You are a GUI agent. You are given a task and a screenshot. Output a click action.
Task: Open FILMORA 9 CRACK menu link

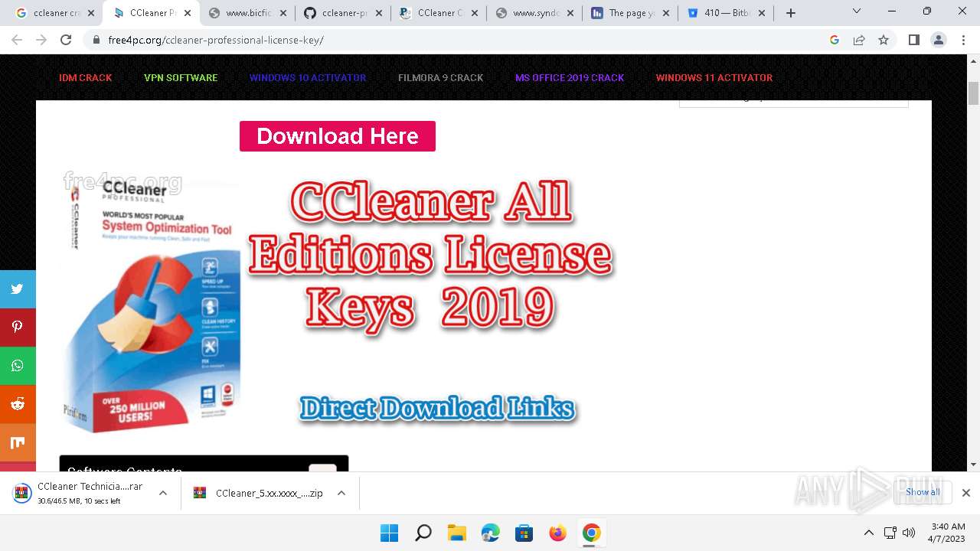[440, 78]
